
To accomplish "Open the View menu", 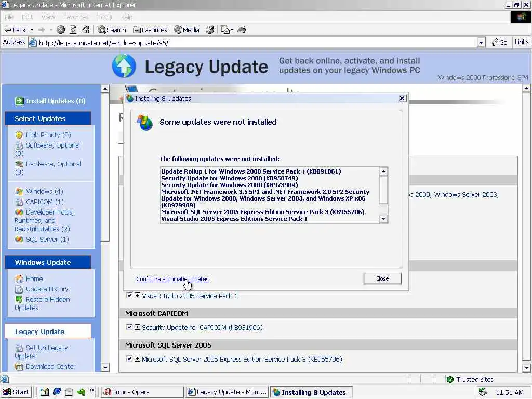I will [48, 17].
